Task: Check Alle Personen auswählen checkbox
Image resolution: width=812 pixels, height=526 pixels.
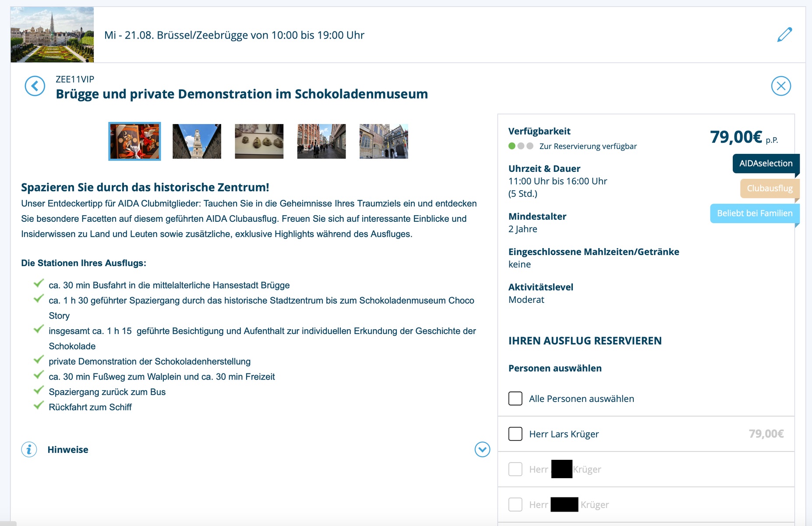Action: point(515,398)
